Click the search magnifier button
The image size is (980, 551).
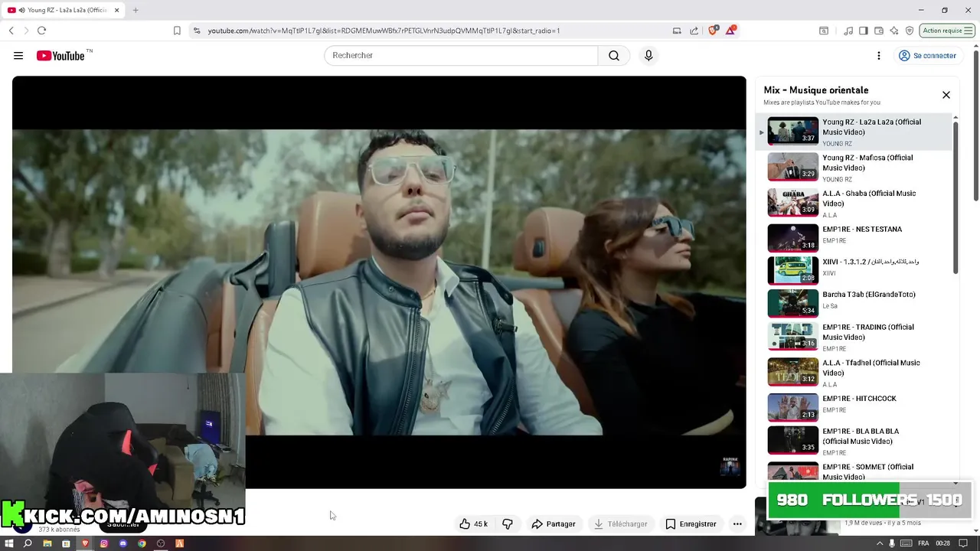point(614,55)
